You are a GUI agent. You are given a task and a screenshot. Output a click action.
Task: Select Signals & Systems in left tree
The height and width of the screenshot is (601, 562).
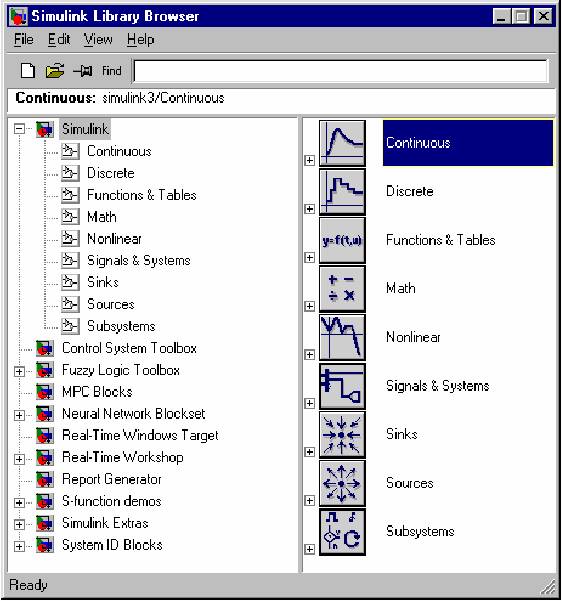(x=139, y=261)
